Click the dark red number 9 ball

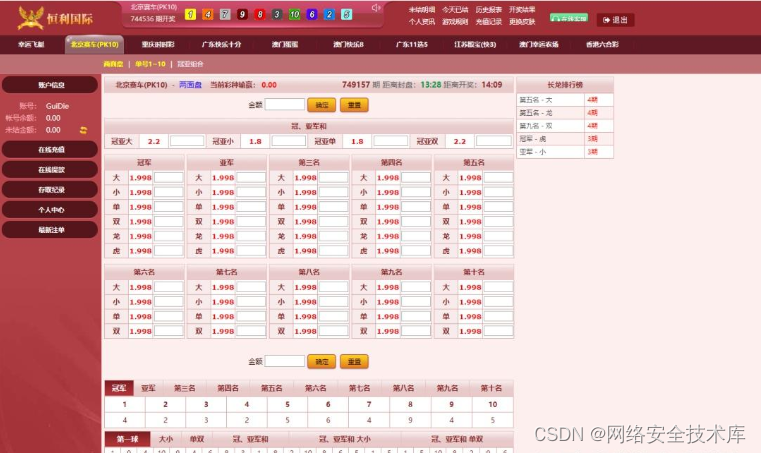pyautogui.click(x=242, y=15)
